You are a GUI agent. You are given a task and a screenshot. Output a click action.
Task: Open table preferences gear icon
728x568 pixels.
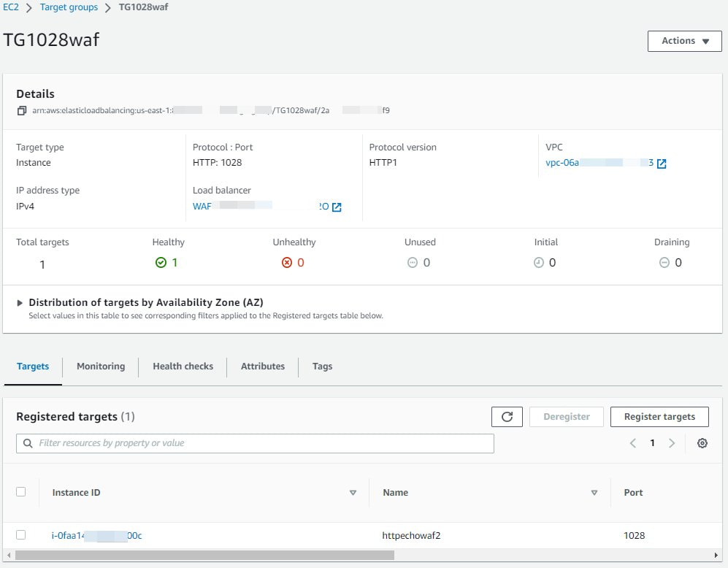(x=702, y=443)
